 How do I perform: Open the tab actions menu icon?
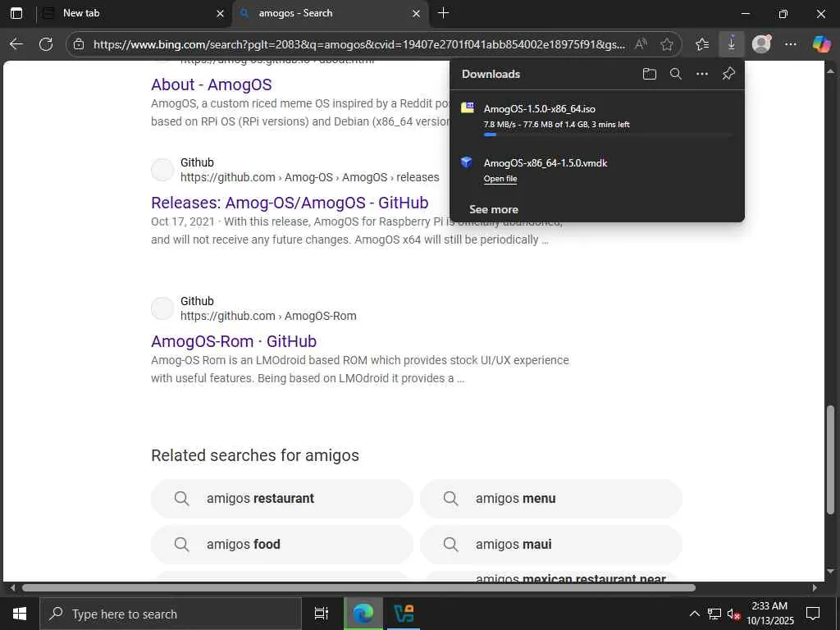[16, 13]
